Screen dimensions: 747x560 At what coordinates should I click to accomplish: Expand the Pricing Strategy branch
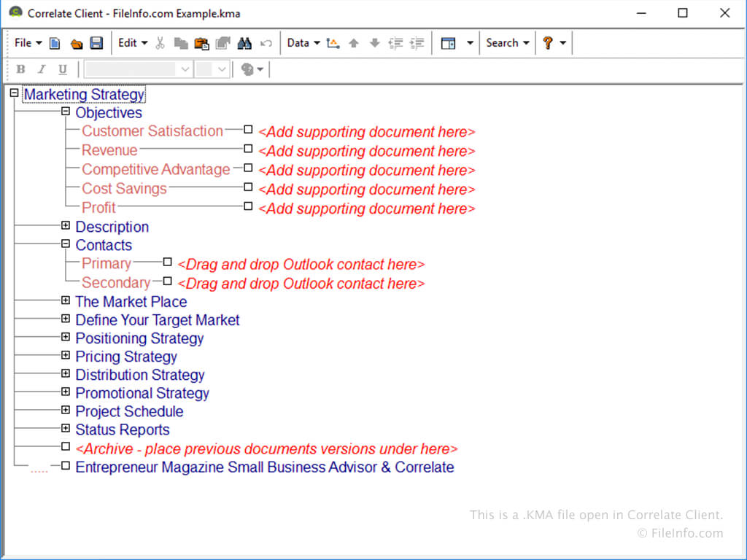coord(66,355)
